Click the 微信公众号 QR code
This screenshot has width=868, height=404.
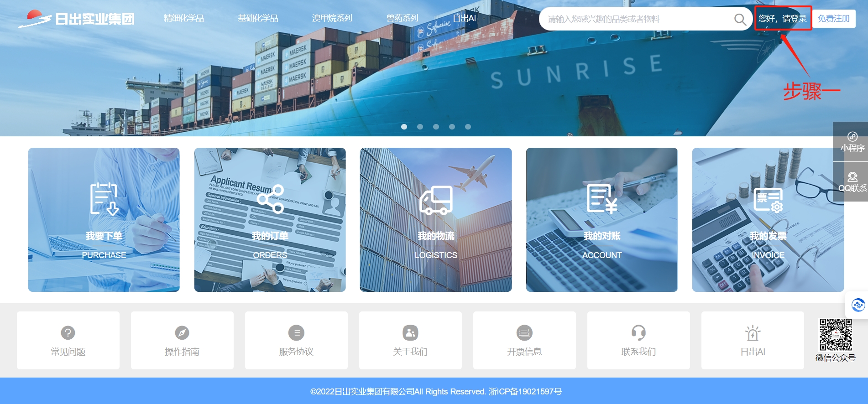point(836,335)
